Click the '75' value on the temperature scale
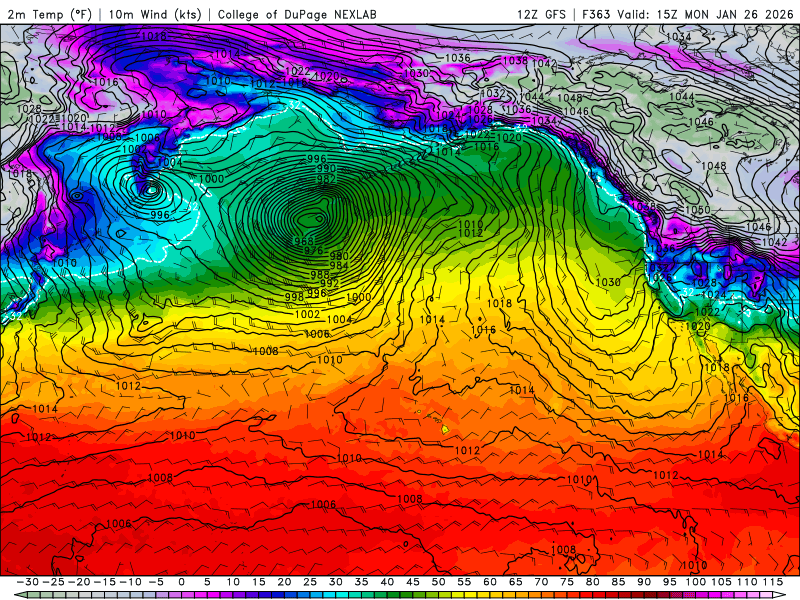The height and width of the screenshot is (600, 800). tap(567, 582)
